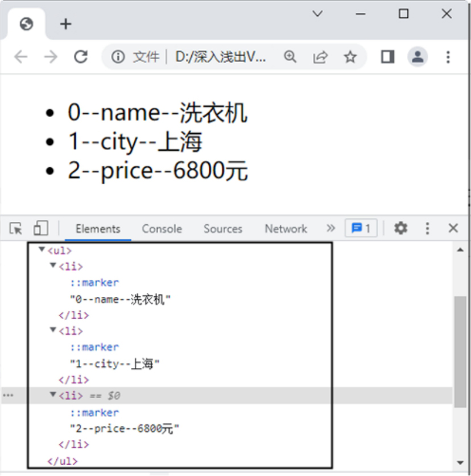Show more DevTools tabs chevron
471x476 pixels.
[330, 229]
